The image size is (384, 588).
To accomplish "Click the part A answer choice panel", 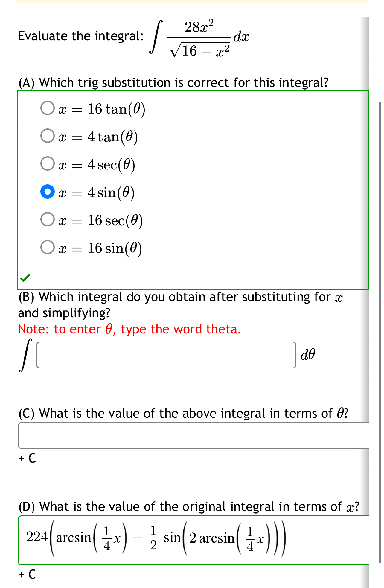I will tap(191, 188).
